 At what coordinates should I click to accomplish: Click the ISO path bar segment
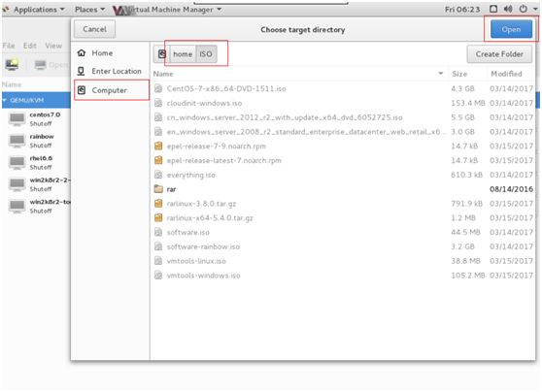pos(206,54)
